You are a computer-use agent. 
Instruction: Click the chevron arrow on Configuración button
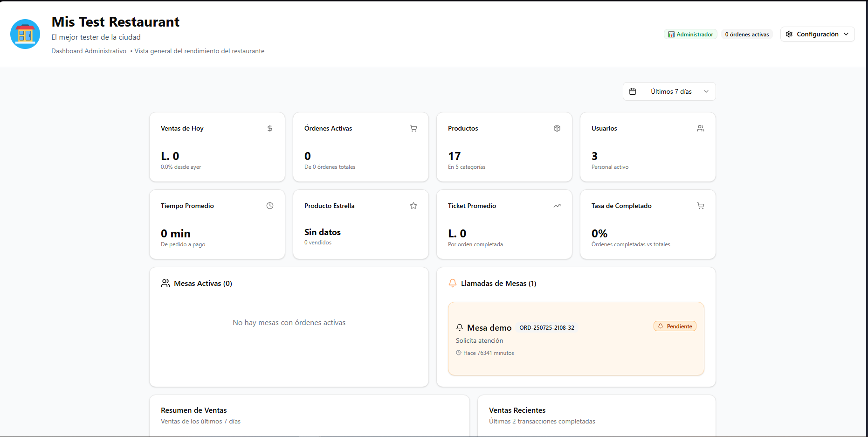click(846, 34)
